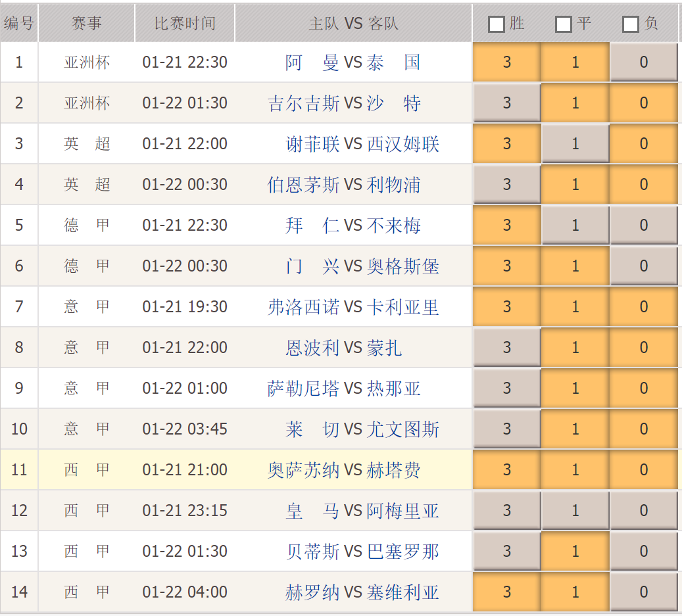Viewport: 682px width, 616px height.
Task: Toggle loss (0) for match 2 吉尔吉斯 VS 沙特
Action: coord(644,103)
